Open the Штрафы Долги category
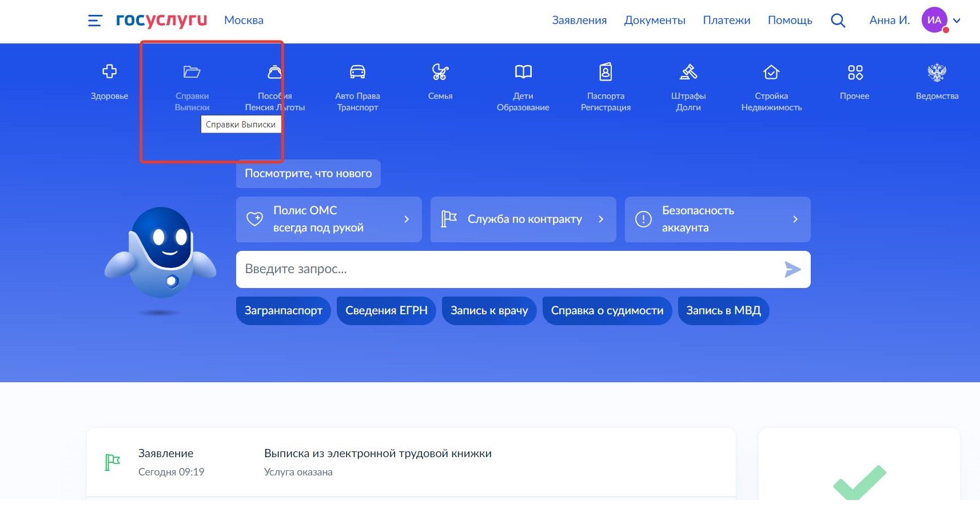The height and width of the screenshot is (512, 980). pyautogui.click(x=688, y=88)
